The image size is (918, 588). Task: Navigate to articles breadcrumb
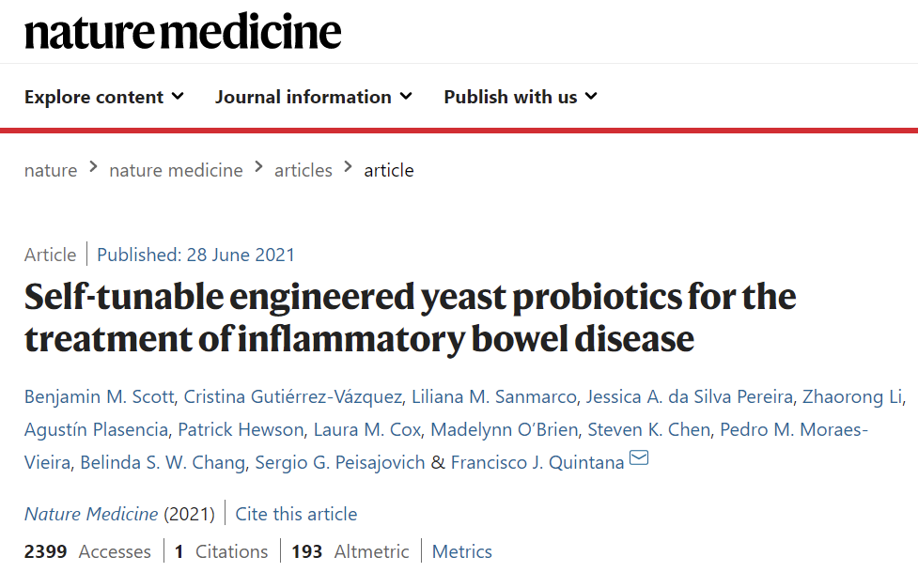tap(303, 170)
